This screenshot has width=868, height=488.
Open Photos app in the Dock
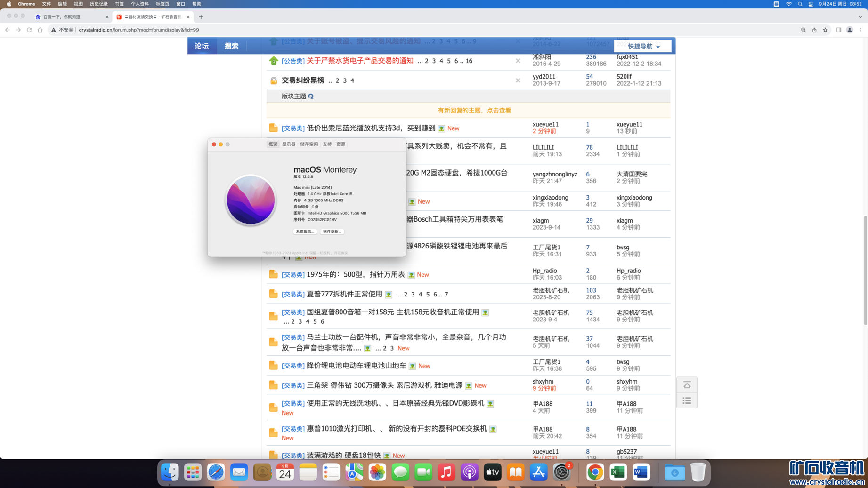[377, 472]
